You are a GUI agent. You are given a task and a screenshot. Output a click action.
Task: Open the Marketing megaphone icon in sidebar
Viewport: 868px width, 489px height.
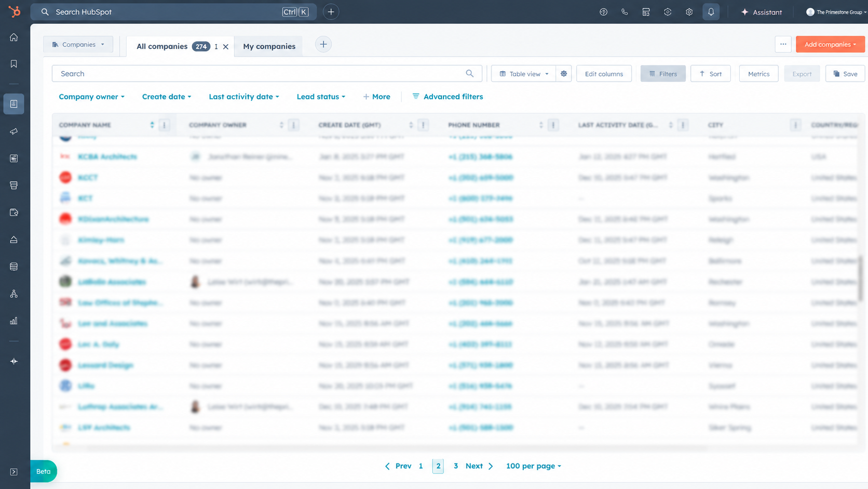[14, 131]
